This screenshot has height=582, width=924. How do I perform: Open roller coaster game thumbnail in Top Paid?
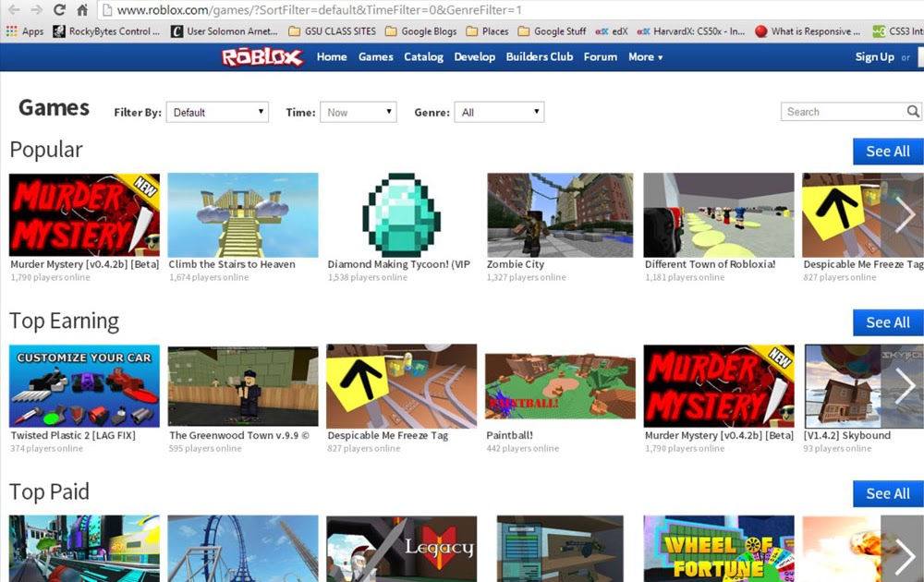click(243, 549)
